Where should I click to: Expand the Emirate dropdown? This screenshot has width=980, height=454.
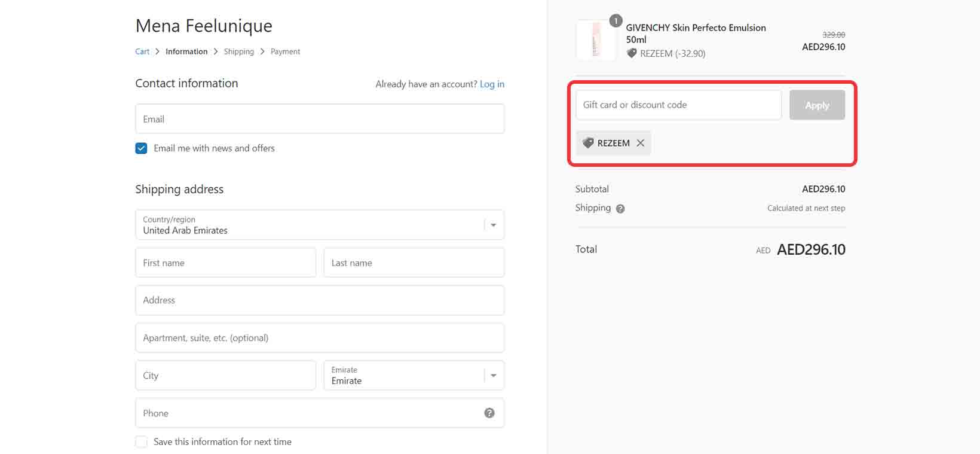click(414, 376)
